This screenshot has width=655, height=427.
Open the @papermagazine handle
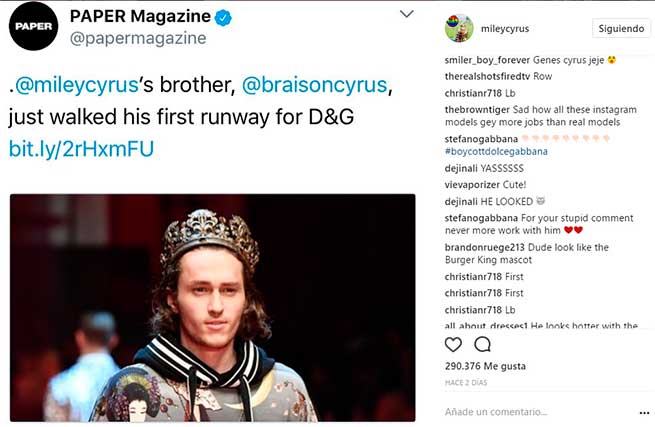pyautogui.click(x=138, y=38)
